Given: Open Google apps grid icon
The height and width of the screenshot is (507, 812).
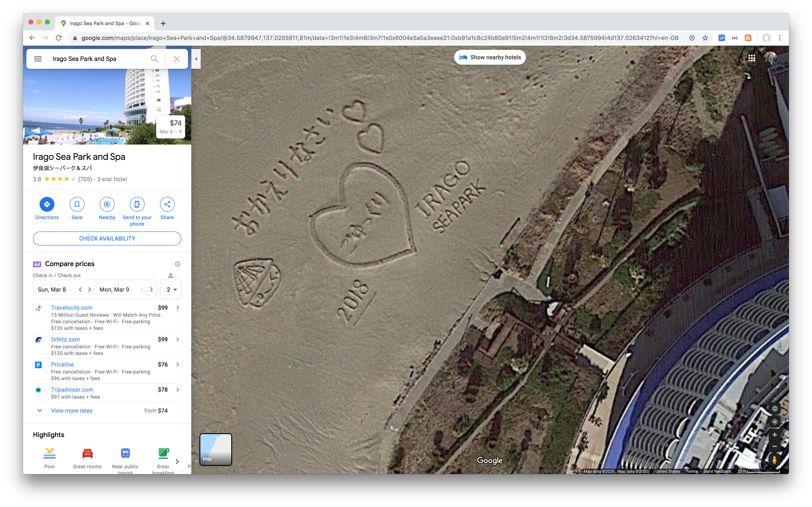Looking at the screenshot, I should point(752,58).
